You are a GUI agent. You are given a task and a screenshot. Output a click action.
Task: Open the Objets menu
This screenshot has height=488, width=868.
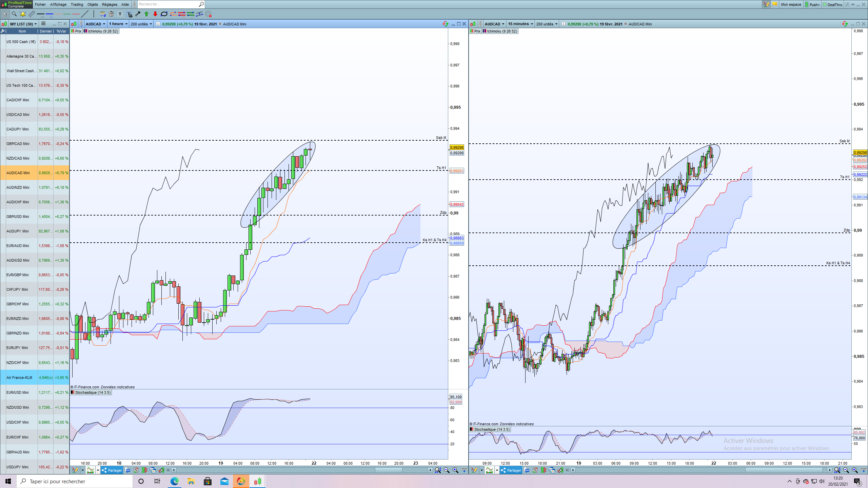(x=93, y=4)
